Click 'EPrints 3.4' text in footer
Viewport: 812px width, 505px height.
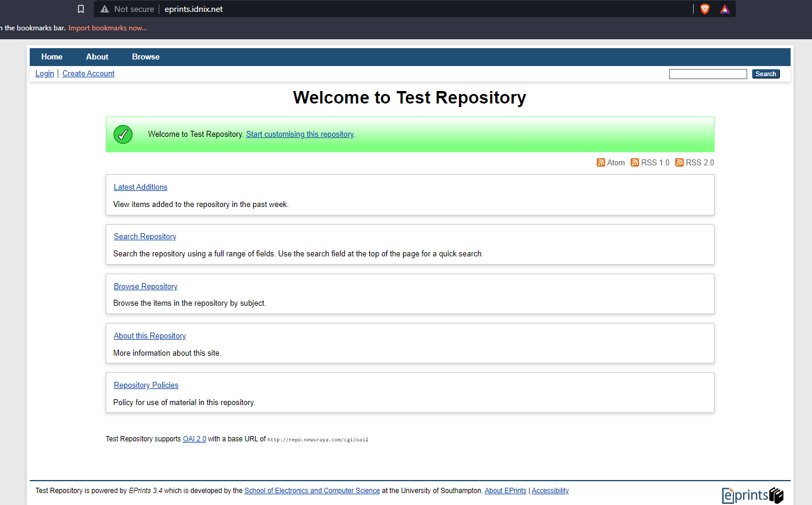[x=146, y=491]
